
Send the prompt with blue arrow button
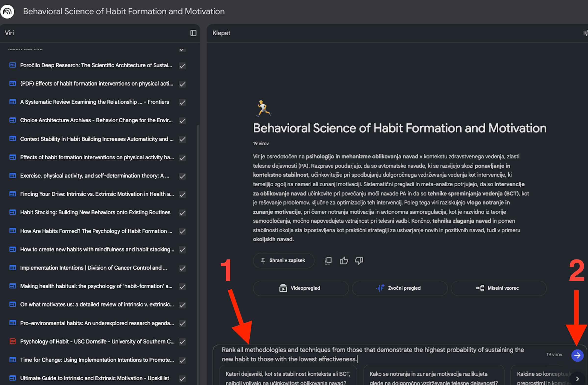577,355
